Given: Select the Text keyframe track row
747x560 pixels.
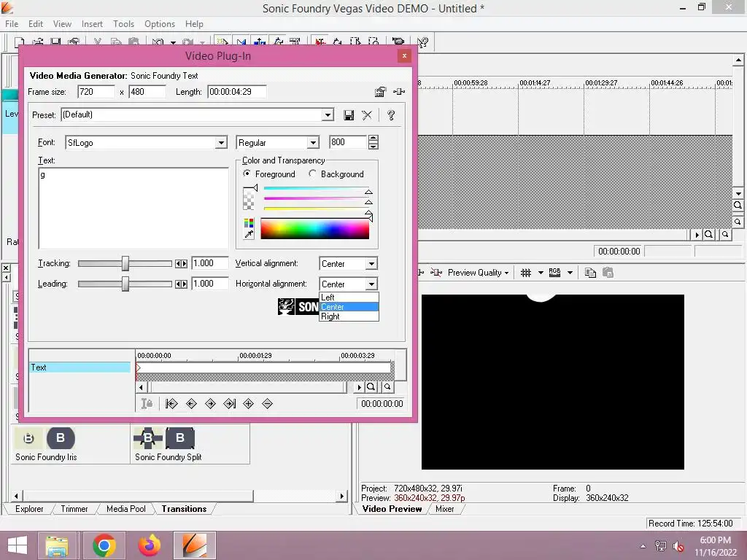Looking at the screenshot, I should coord(80,367).
